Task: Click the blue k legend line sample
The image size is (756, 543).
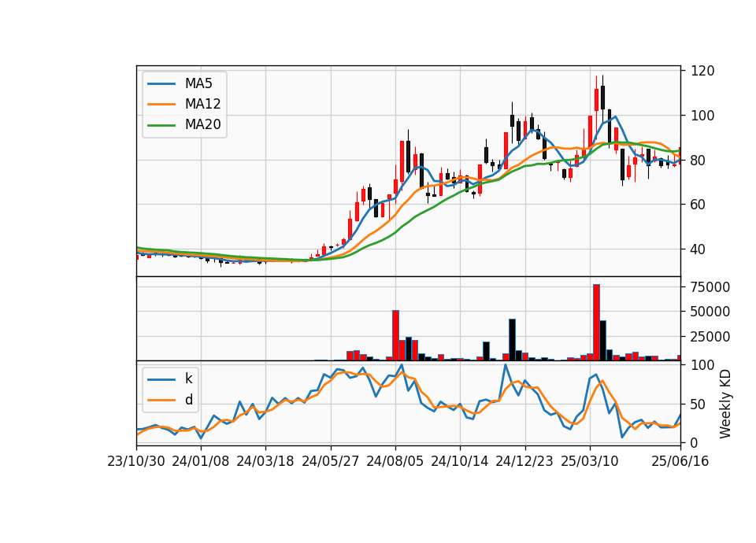Action: tap(161, 379)
